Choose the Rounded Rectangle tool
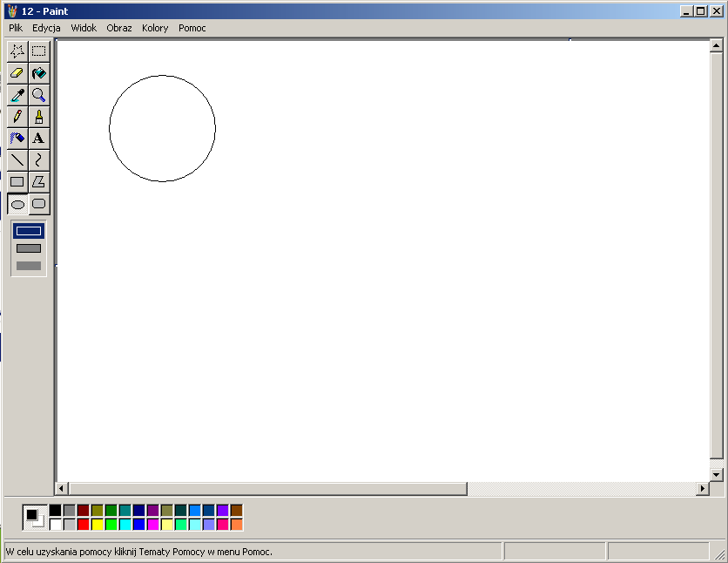Viewport: 728px width, 563px height. (39, 204)
